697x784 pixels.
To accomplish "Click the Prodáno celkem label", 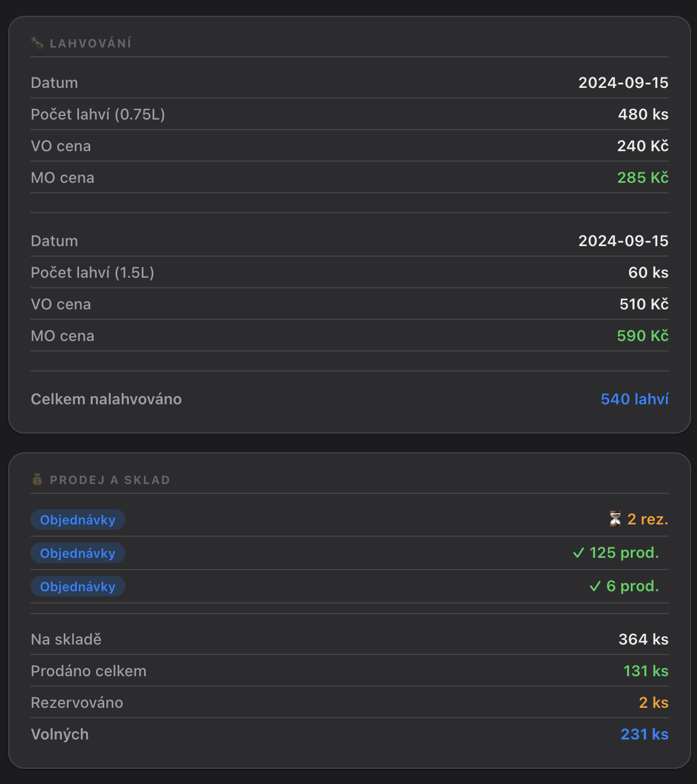I will coord(88,671).
